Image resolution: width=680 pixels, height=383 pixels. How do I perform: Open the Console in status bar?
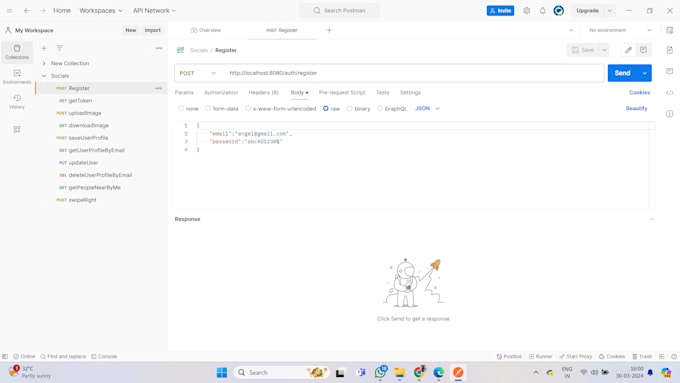tap(104, 356)
